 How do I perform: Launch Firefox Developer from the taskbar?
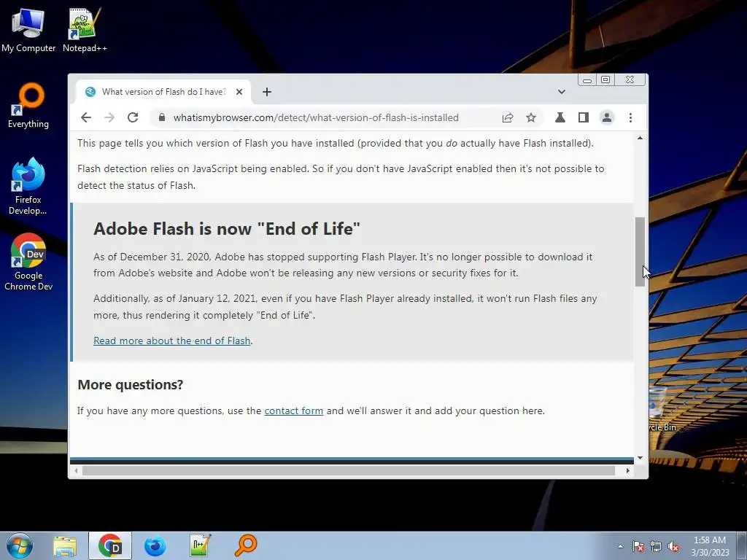[155, 545]
